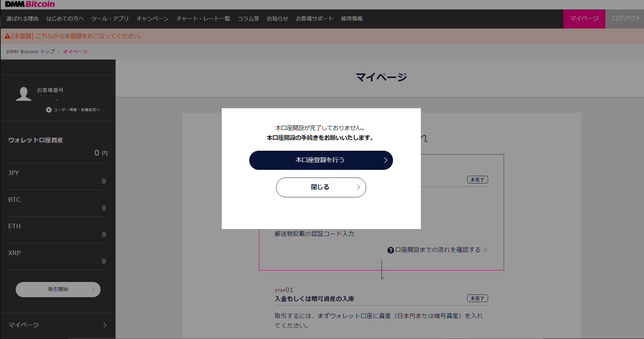The image size is (644, 339).
Task: Open 口座開設までの流れを確認する via its chevron
Action: pos(486,250)
